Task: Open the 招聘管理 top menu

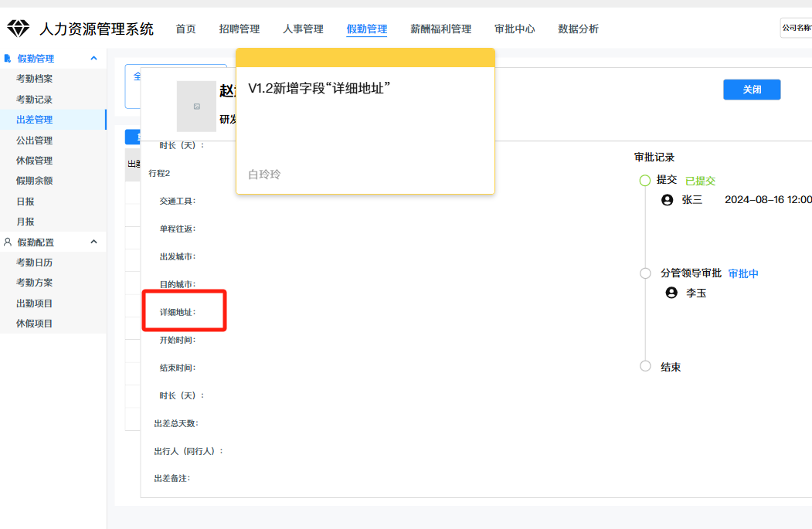Action: [239, 29]
